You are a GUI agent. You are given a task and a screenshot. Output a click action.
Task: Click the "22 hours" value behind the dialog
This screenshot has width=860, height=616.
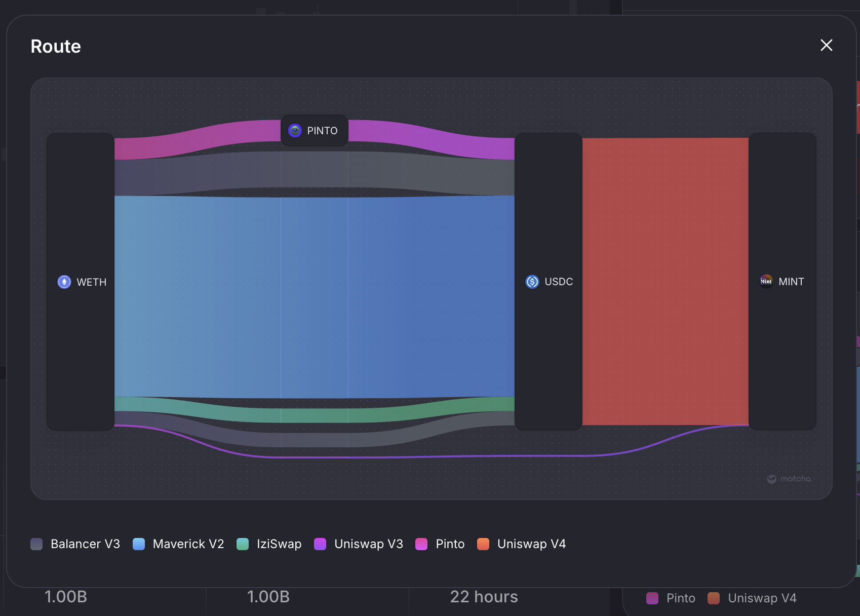click(x=484, y=597)
